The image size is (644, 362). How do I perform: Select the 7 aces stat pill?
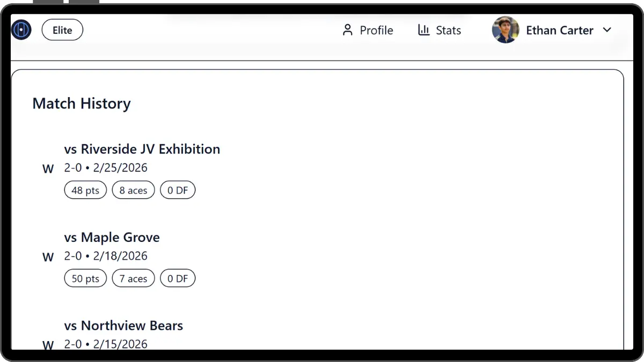(x=133, y=279)
